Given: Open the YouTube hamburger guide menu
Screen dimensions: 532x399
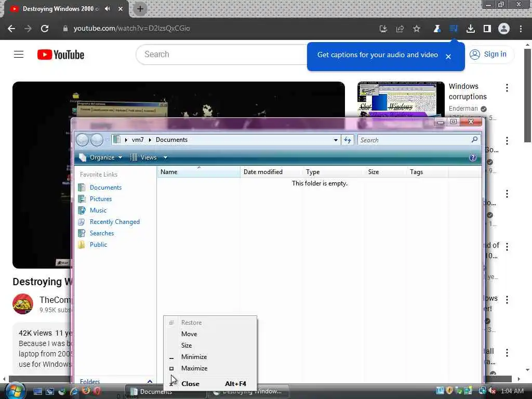Looking at the screenshot, I should (x=19, y=54).
